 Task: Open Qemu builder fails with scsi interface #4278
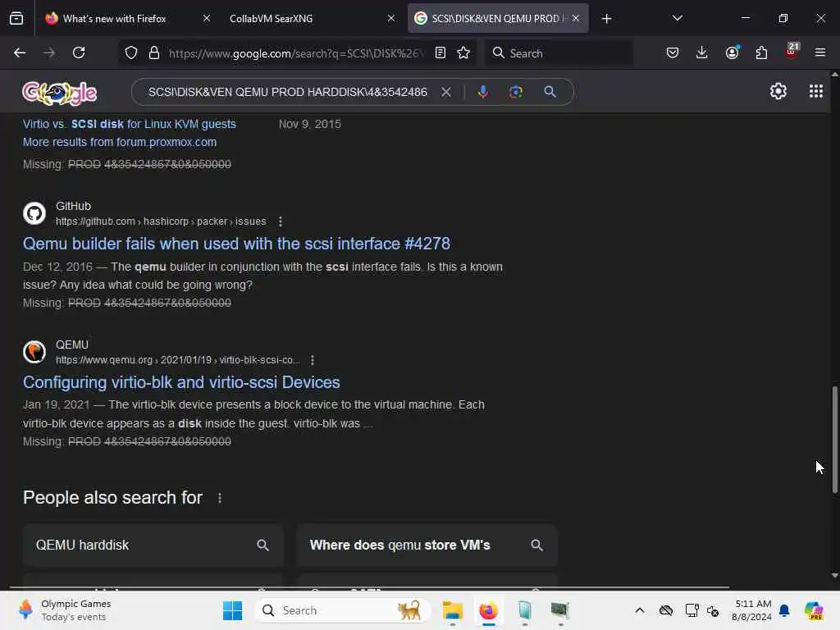[x=236, y=244]
